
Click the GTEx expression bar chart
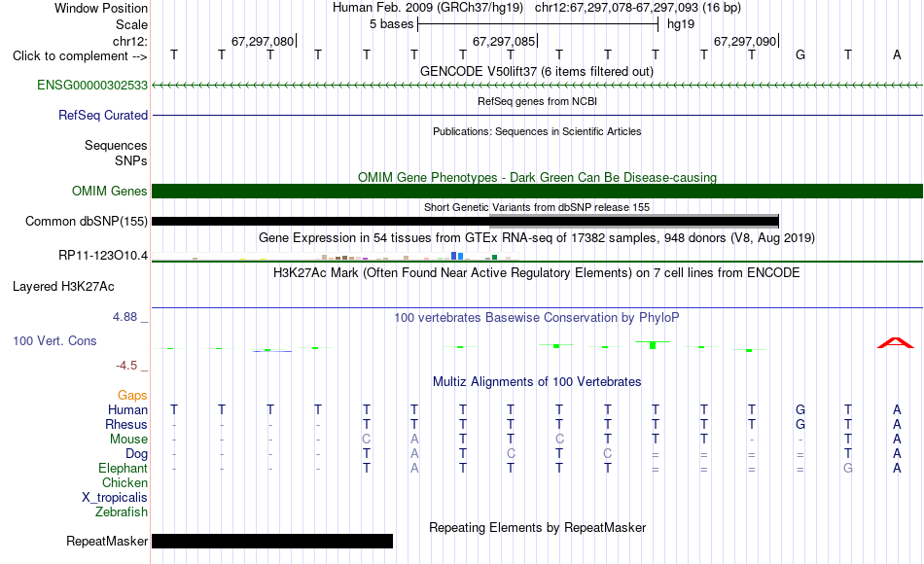(x=336, y=256)
